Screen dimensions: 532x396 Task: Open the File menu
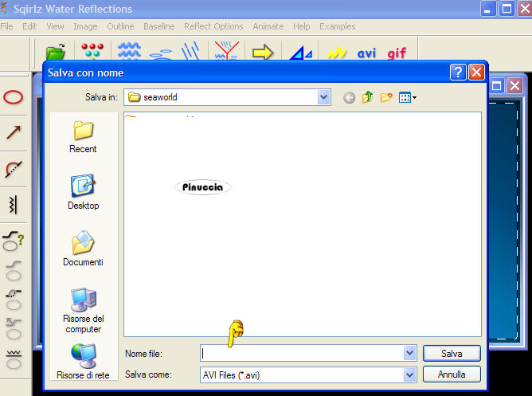[x=6, y=26]
